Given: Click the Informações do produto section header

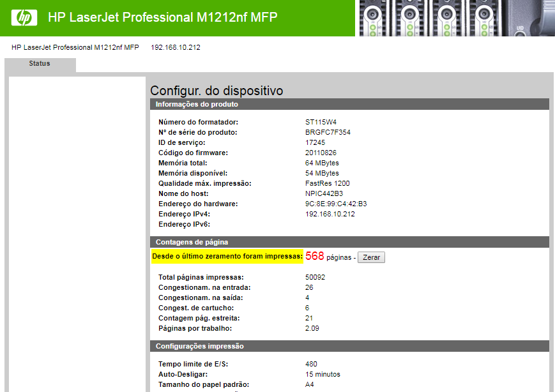Looking at the screenshot, I should 349,104.
